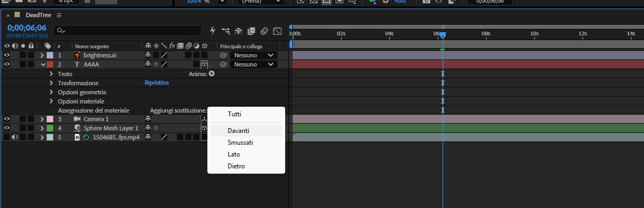
Task: Click the lightning bolt icon in timeline header
Action: tap(212, 31)
